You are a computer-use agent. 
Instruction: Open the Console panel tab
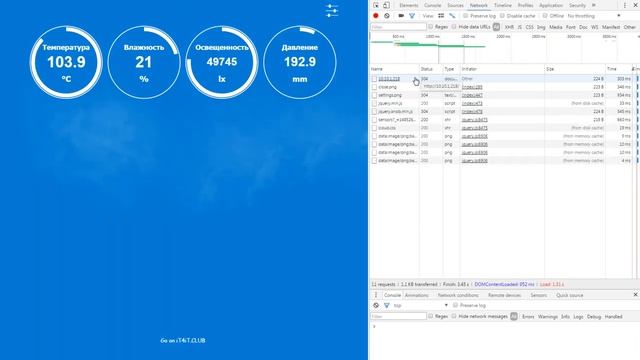point(432,5)
